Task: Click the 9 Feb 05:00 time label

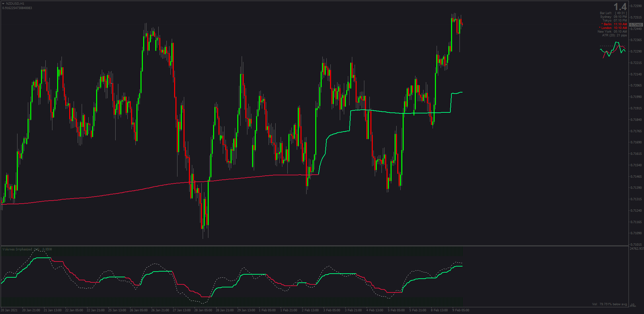Action: click(x=461, y=310)
